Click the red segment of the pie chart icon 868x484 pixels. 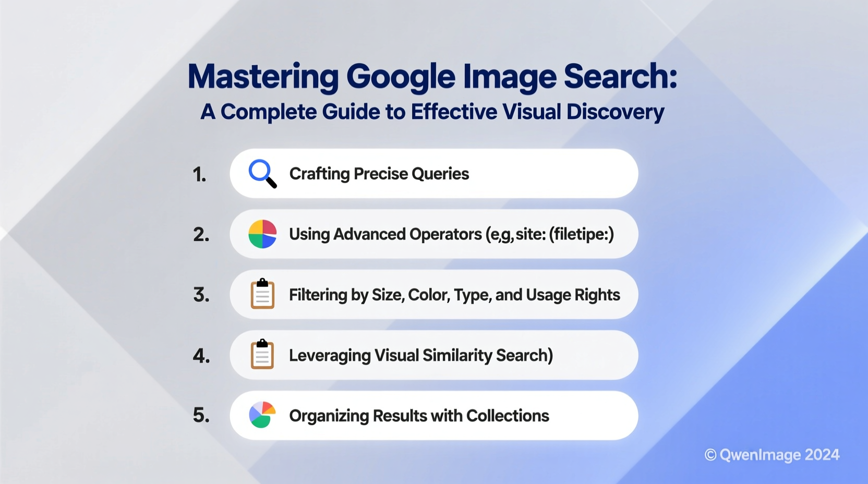coord(268,228)
